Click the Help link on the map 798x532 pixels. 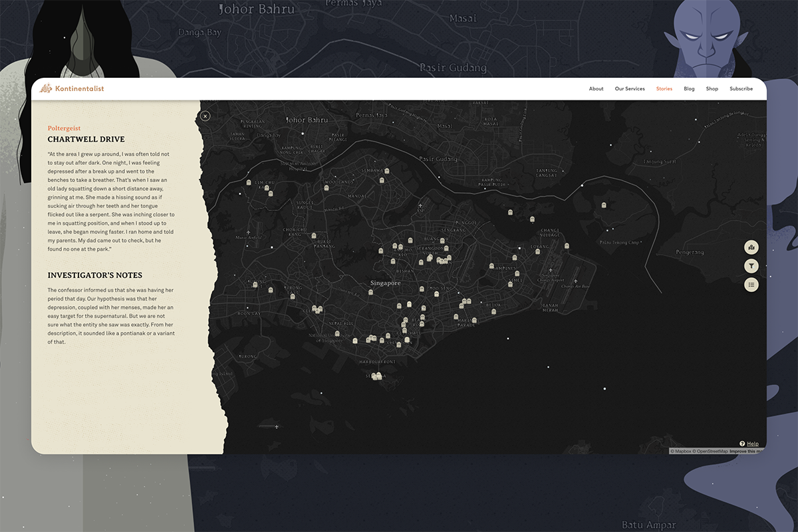(x=753, y=444)
